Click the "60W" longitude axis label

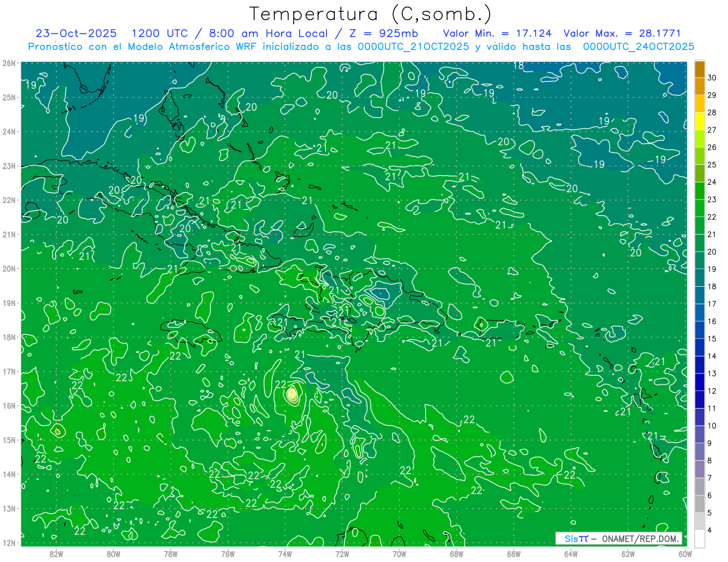click(x=684, y=554)
